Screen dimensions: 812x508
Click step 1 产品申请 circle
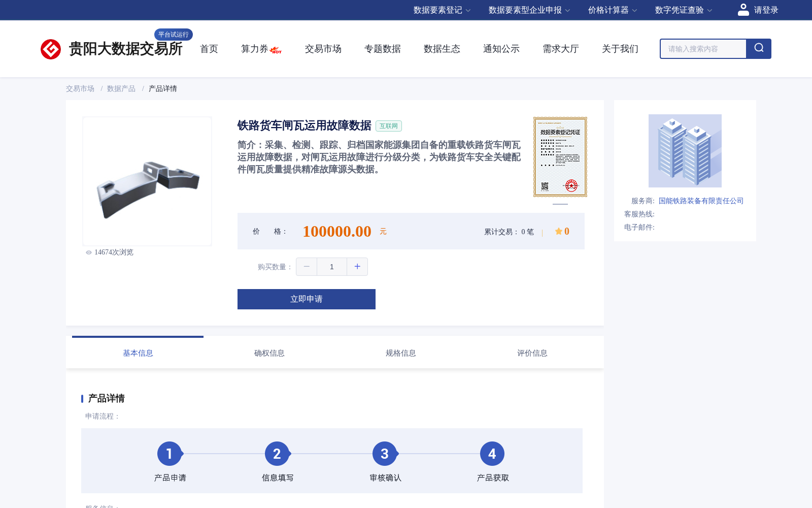pyautogui.click(x=170, y=454)
